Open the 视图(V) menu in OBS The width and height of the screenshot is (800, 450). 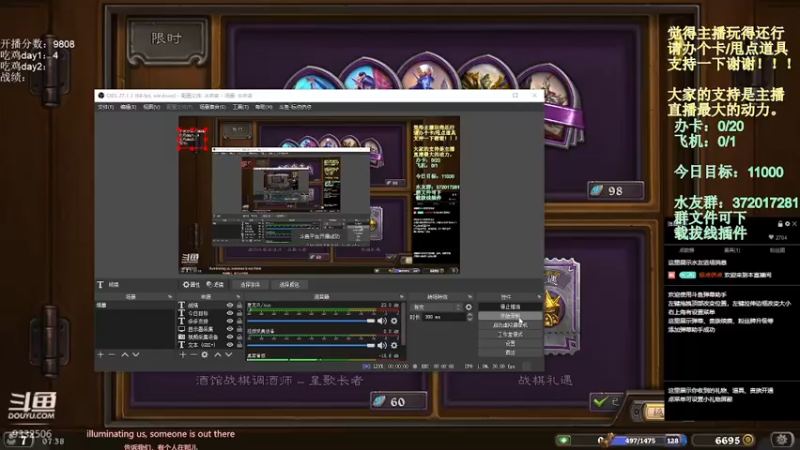pos(152,107)
